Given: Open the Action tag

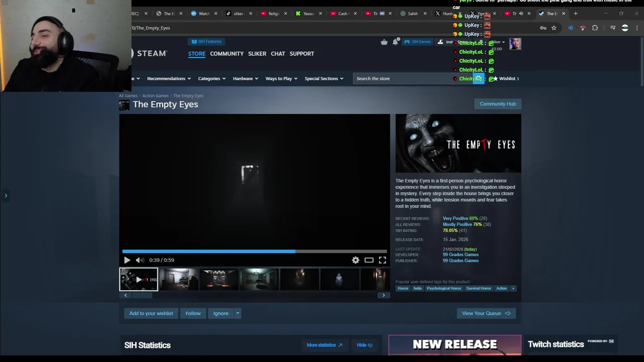Looking at the screenshot, I should click(502, 288).
